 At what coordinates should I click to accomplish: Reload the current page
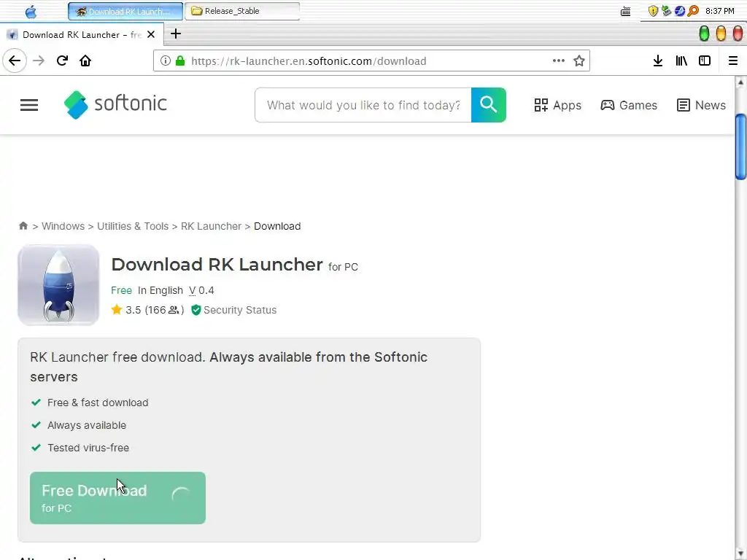click(x=62, y=61)
